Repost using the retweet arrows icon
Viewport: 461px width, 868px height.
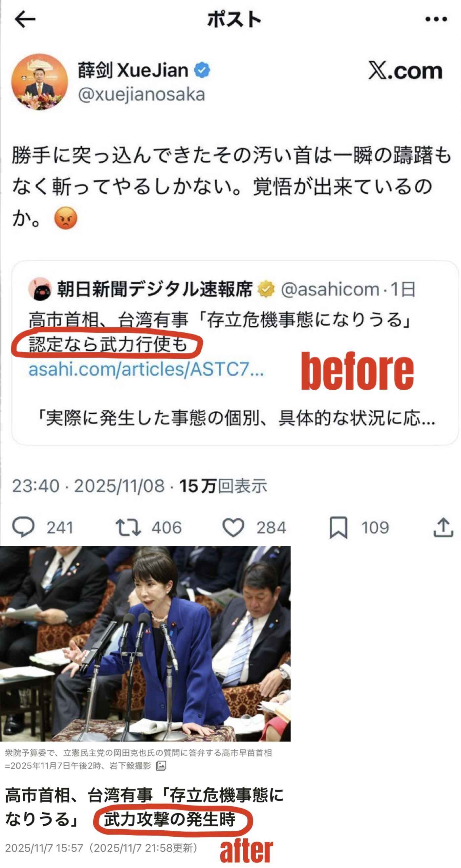[x=128, y=527]
